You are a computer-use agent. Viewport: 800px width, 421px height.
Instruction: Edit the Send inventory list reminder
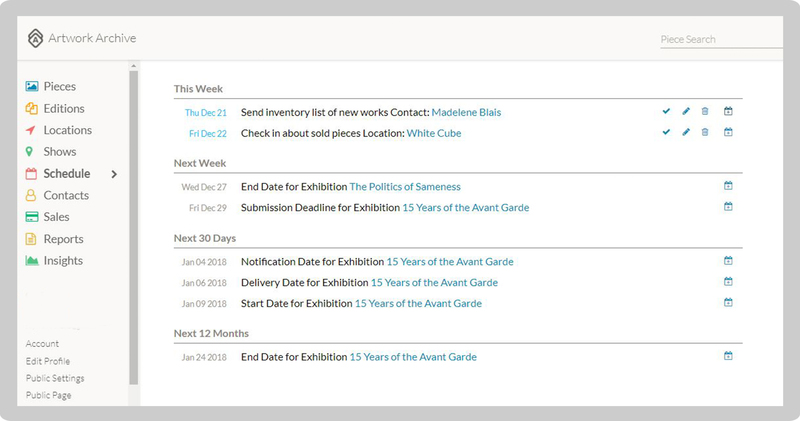point(686,112)
